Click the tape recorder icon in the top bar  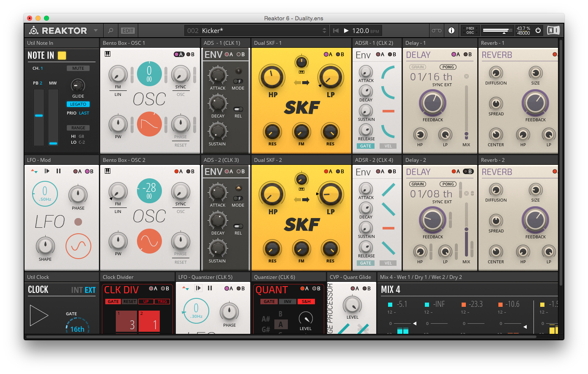coord(436,30)
